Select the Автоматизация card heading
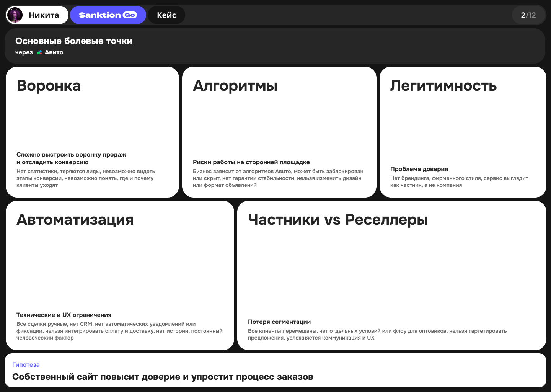The image size is (551, 392). point(75,220)
